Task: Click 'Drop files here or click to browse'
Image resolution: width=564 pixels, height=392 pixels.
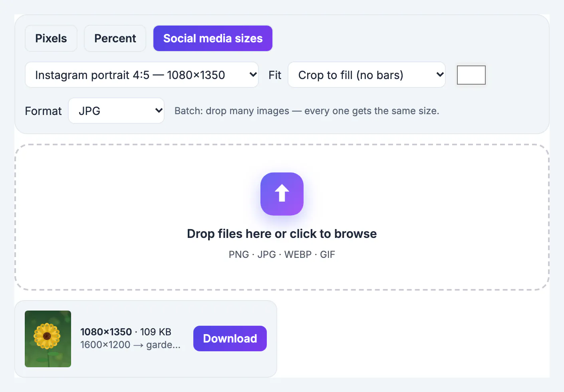Action: pyautogui.click(x=282, y=234)
